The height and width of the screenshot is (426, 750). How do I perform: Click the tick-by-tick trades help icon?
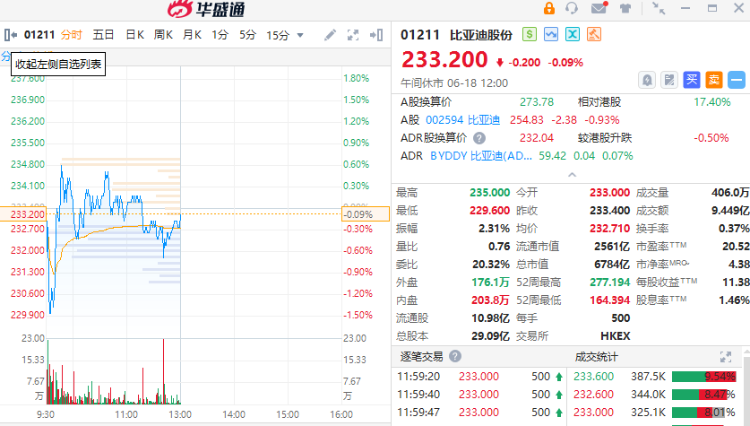click(x=455, y=356)
